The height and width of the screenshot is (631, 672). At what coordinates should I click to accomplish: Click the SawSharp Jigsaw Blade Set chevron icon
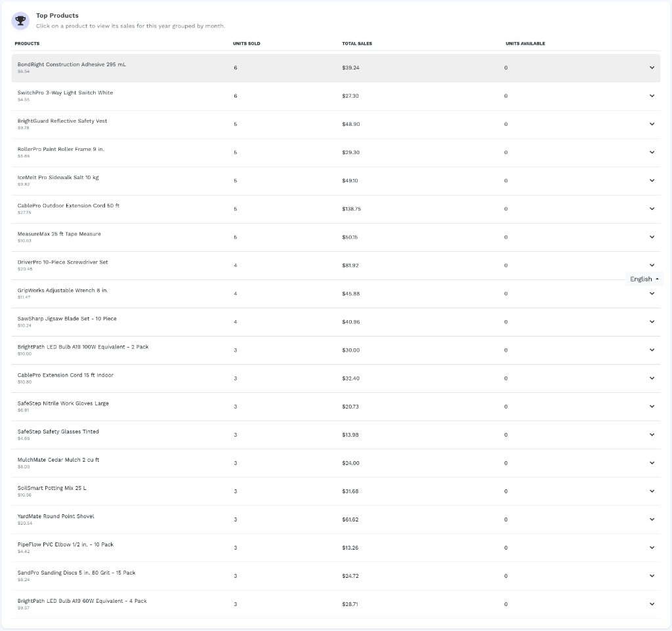(652, 321)
